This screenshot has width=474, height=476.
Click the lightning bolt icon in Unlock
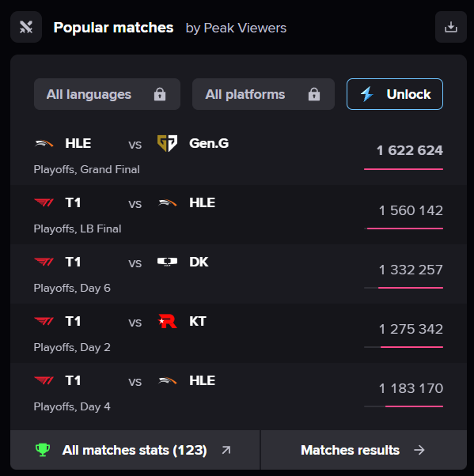(x=367, y=94)
